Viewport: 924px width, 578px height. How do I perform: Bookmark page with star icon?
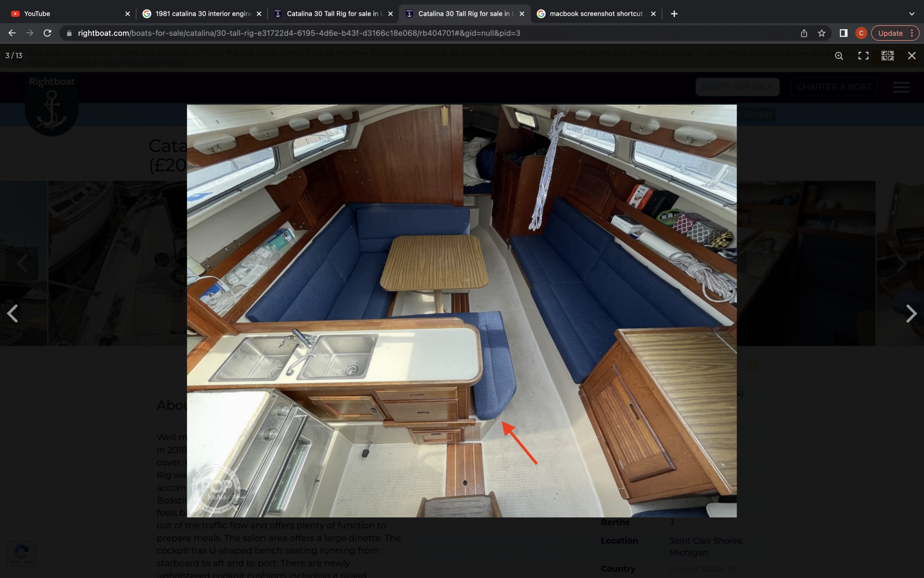821,33
